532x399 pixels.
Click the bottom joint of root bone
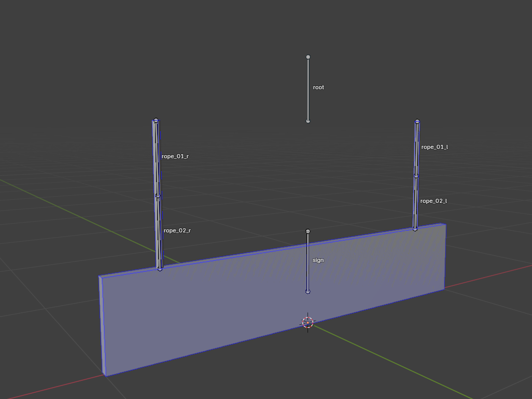coord(308,121)
